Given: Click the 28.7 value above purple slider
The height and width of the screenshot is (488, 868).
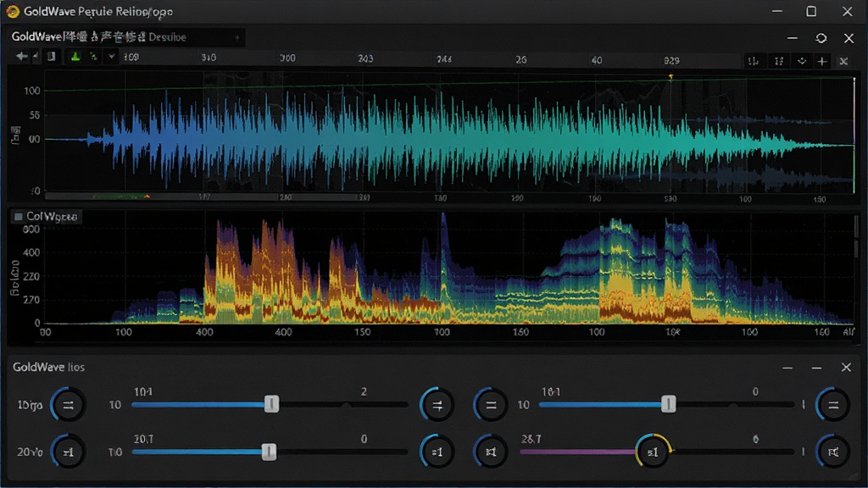Looking at the screenshot, I should click(531, 439).
